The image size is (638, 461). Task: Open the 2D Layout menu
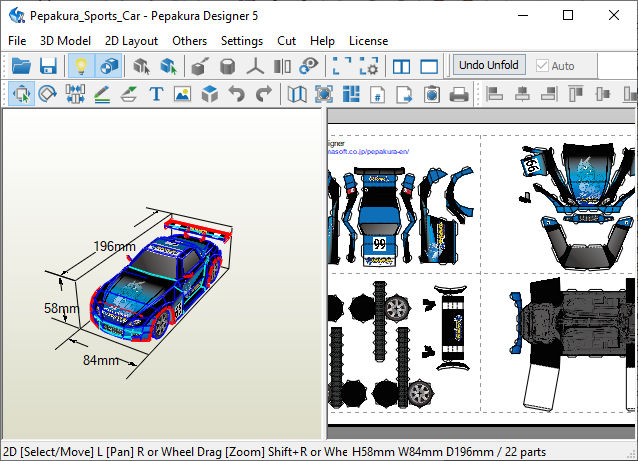coord(131,41)
